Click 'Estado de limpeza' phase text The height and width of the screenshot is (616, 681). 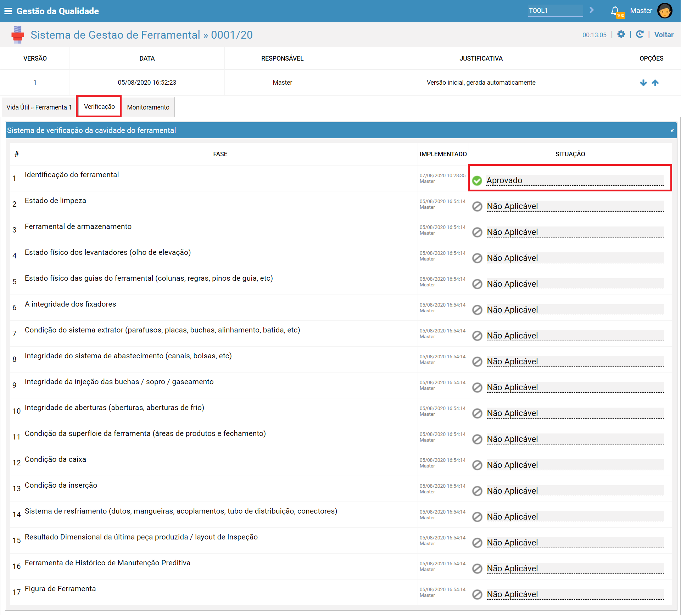coord(55,201)
